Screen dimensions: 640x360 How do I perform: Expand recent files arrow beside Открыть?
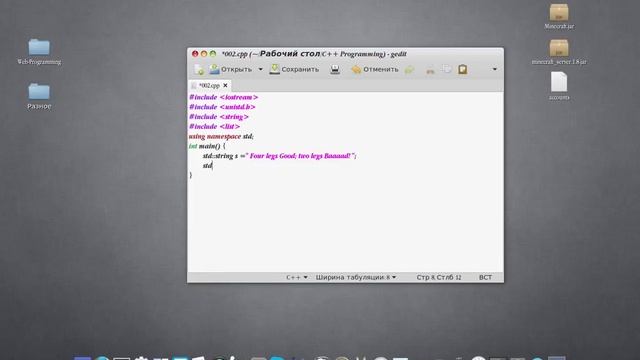[x=260, y=69]
